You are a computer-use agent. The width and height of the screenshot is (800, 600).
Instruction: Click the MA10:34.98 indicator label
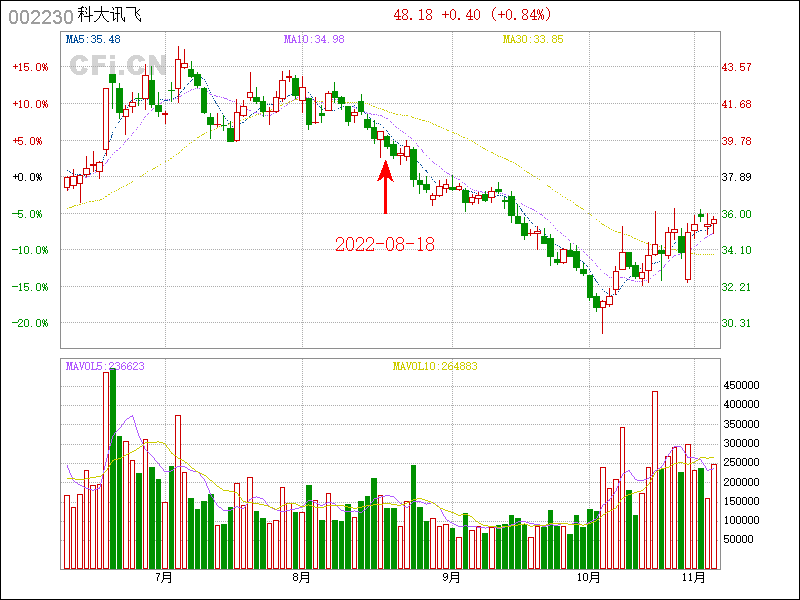pyautogui.click(x=314, y=39)
